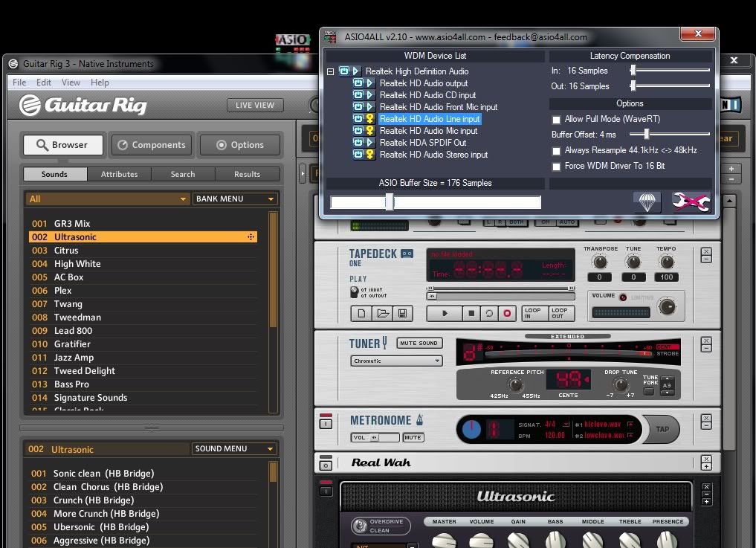Open the metronome time signature dropdown

566,424
